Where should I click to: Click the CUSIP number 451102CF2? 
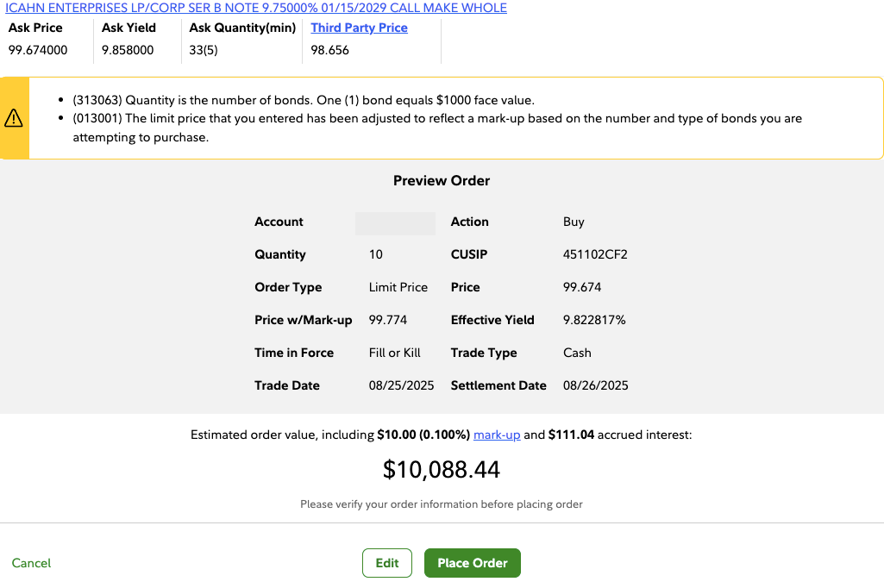[x=595, y=254]
